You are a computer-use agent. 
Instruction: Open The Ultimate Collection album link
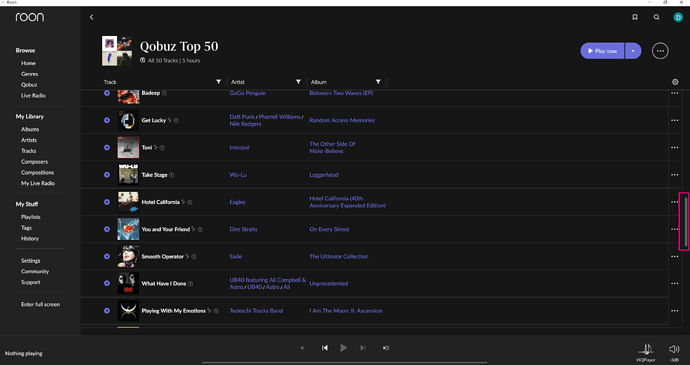[x=339, y=256]
